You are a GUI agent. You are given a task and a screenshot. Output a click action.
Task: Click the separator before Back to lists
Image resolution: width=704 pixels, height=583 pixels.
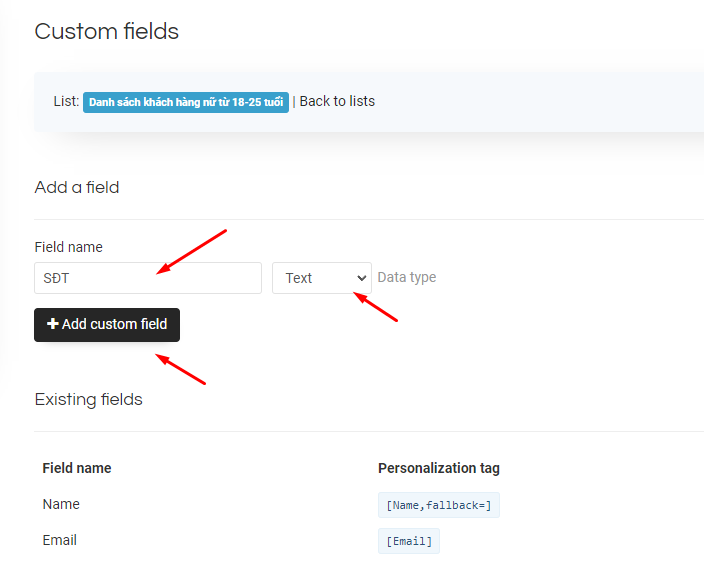[x=294, y=101]
